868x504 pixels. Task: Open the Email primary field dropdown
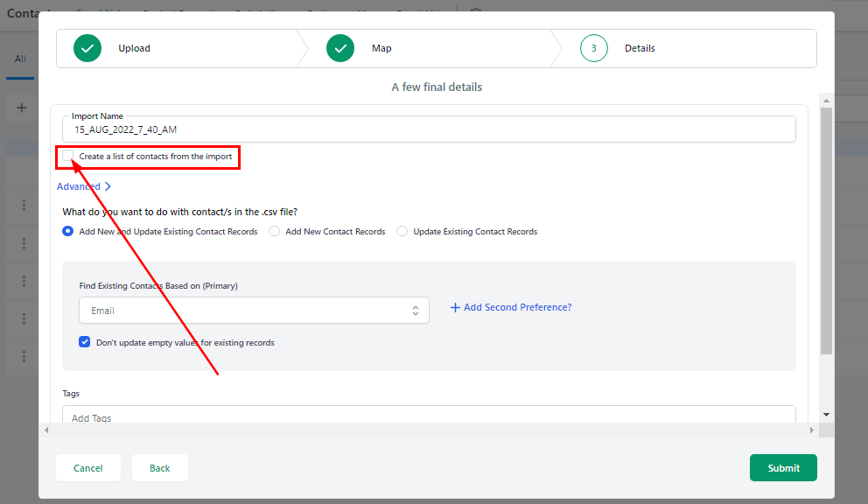pos(254,311)
